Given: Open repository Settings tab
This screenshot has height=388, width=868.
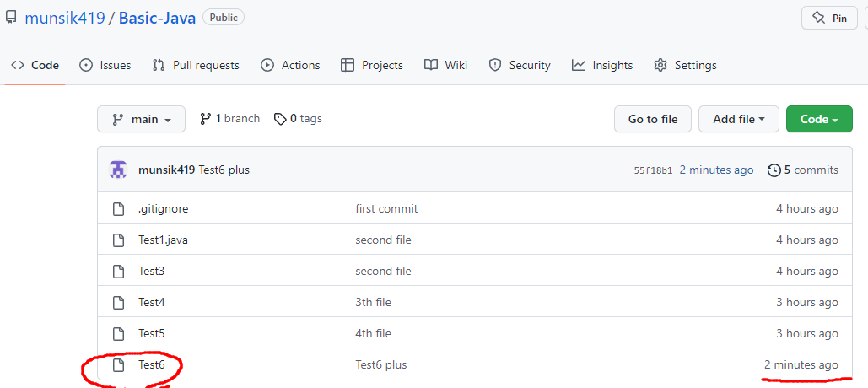Looking at the screenshot, I should pyautogui.click(x=685, y=65).
